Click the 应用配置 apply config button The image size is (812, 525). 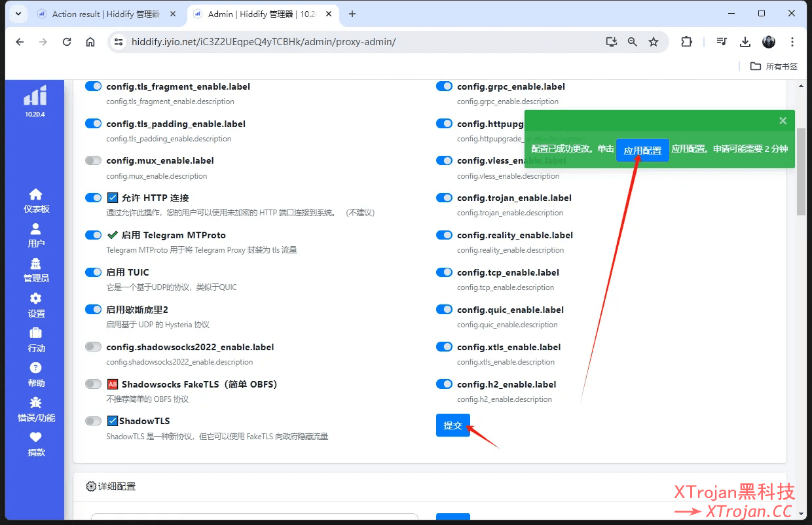[x=642, y=150]
